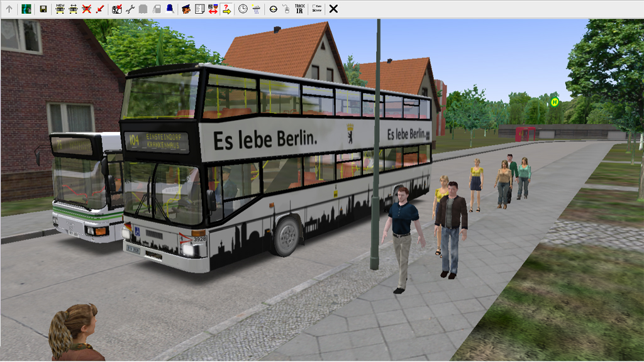Click the question mark with yellow arrow icon
Viewport: 644px width, 362px height.
click(x=226, y=9)
